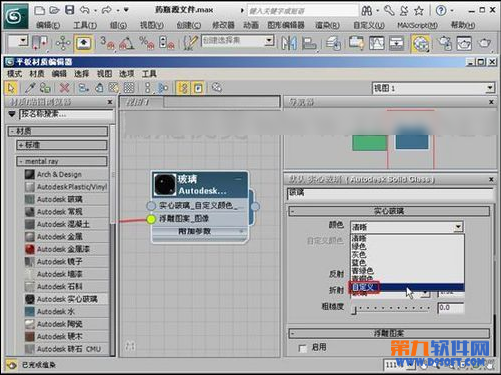This screenshot has height=375, width=501.
Task: Click the highlighted Material Editor icon
Action: tap(421, 43)
